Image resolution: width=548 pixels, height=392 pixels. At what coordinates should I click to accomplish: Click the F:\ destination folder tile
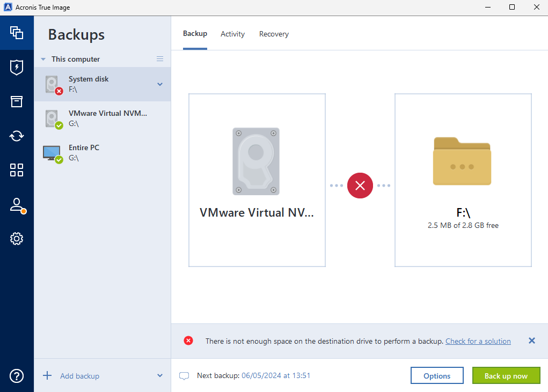[x=463, y=180]
